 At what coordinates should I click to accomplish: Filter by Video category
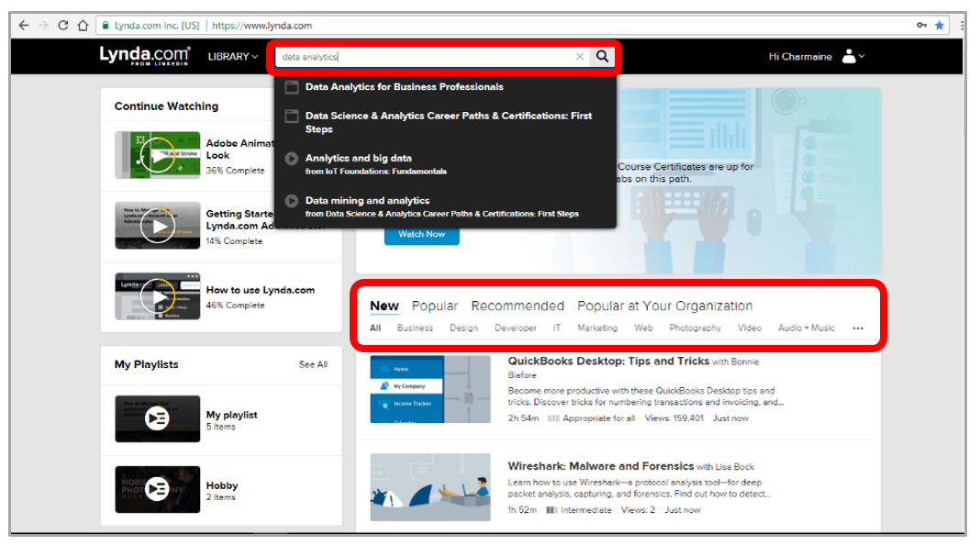point(750,328)
